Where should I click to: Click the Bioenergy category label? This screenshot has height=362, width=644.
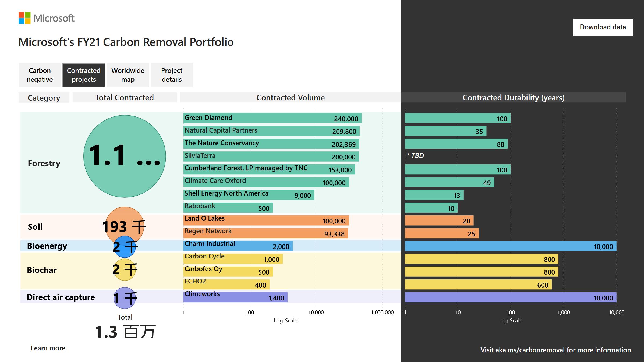click(47, 246)
